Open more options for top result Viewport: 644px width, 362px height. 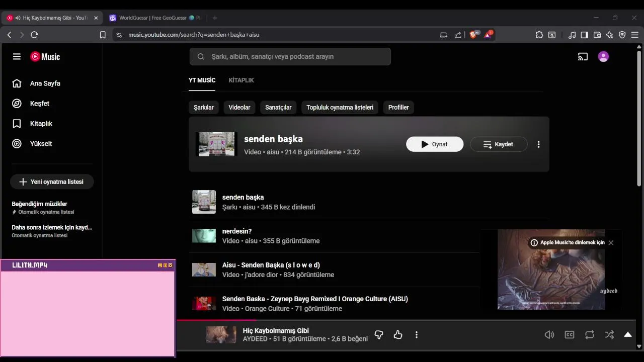point(538,144)
